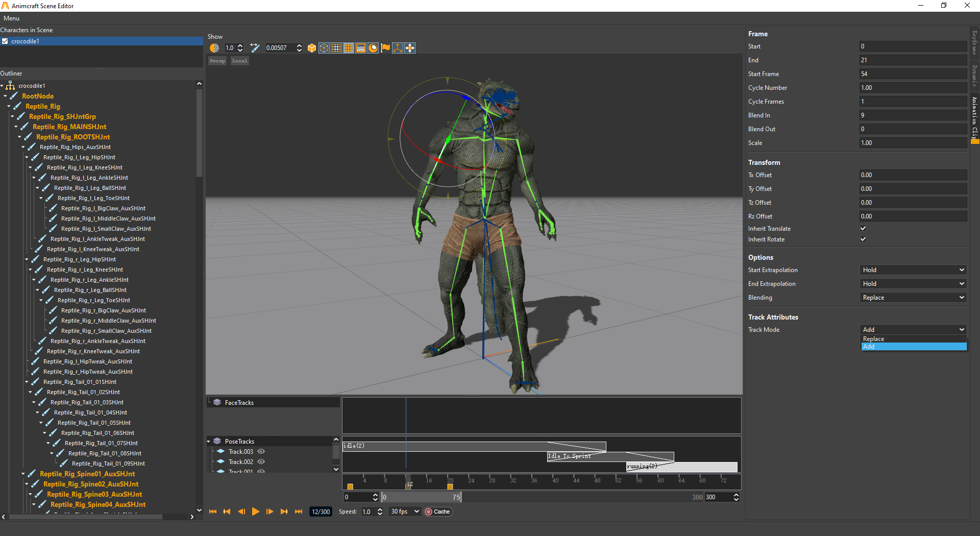
Task: Click the half-shaded sphere opacity icon
Action: click(214, 48)
